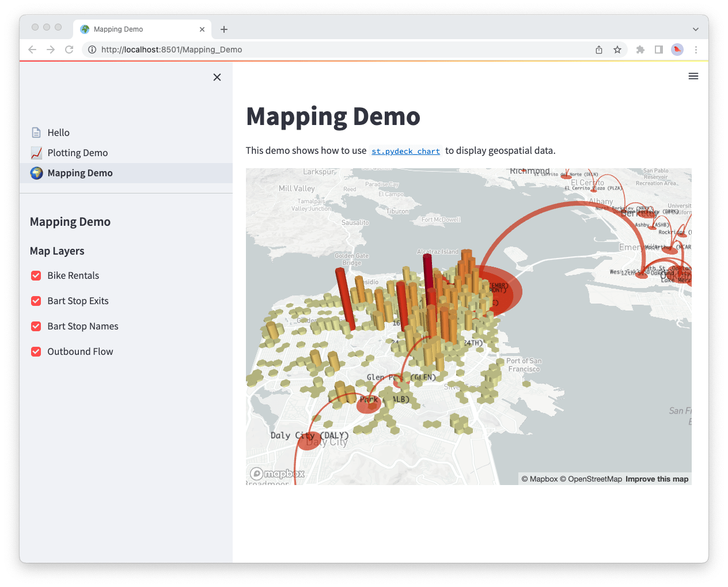Select the Plotting Demo chart icon
Screen dimensions: 728x587
[36, 152]
